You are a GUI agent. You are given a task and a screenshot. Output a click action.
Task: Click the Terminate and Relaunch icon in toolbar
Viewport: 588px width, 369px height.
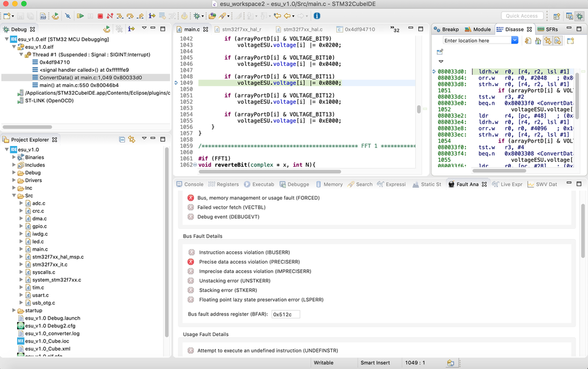pyautogui.click(x=55, y=16)
